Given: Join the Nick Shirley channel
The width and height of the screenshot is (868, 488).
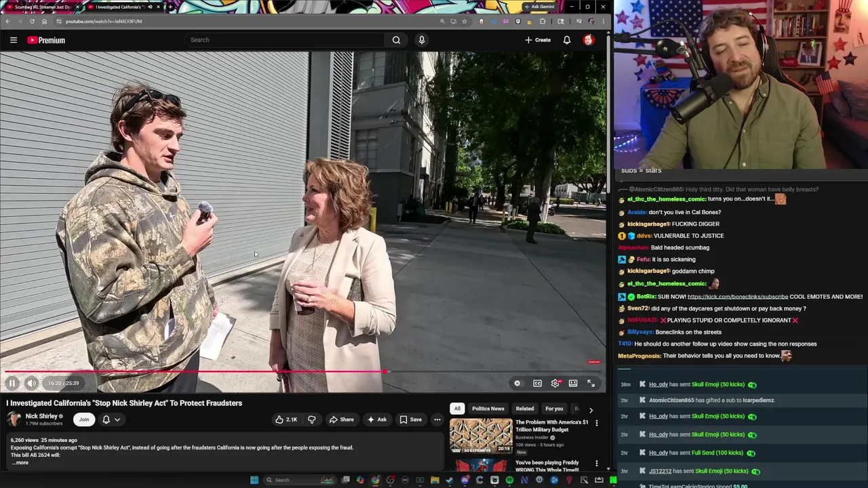Looking at the screenshot, I should tap(84, 420).
